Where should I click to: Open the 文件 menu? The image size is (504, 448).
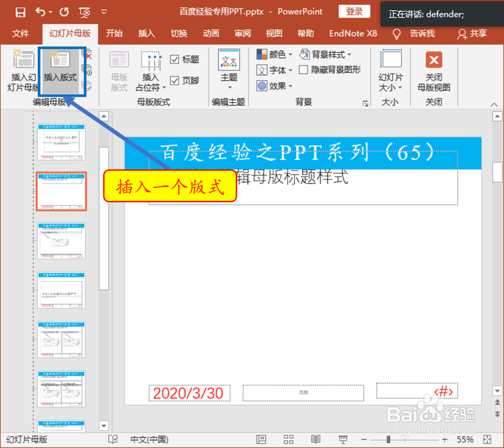coord(21,33)
